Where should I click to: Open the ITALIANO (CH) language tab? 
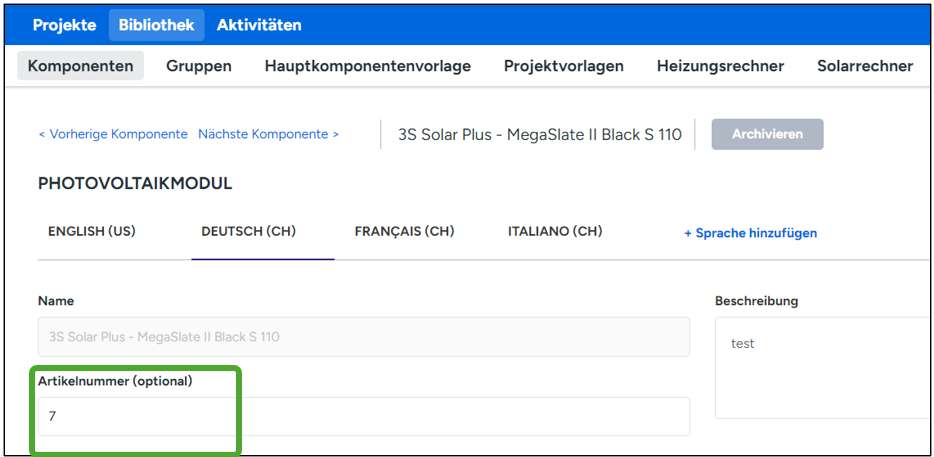555,232
